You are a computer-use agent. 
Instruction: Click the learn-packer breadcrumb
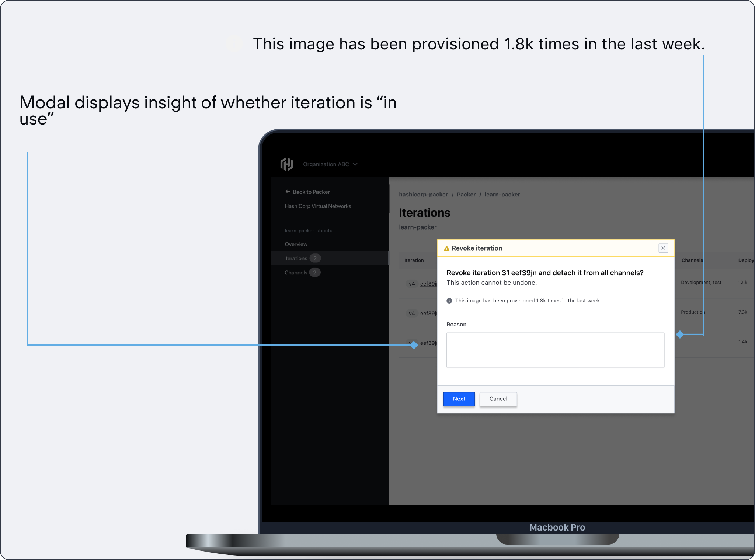coord(502,195)
